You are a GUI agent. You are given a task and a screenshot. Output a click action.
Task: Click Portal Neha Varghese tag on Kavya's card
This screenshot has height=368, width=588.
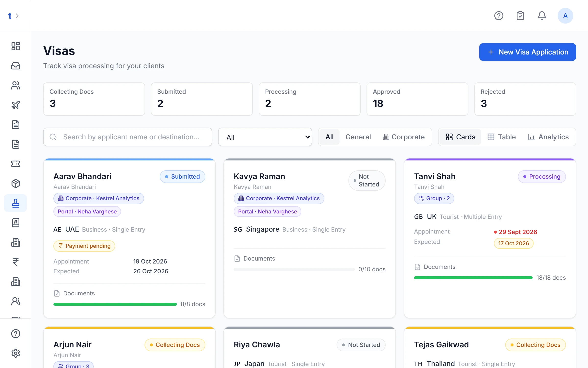267,211
